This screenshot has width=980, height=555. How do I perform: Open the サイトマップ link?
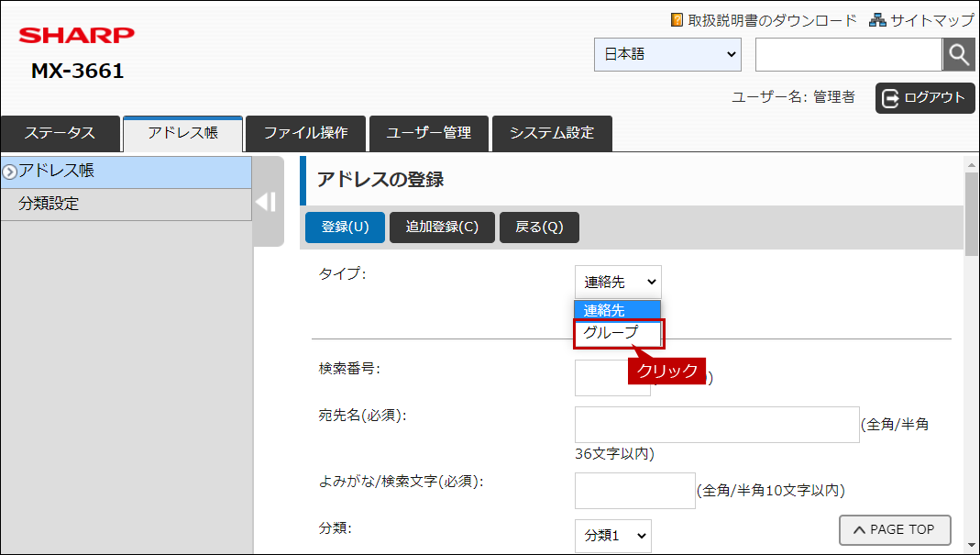tap(932, 21)
